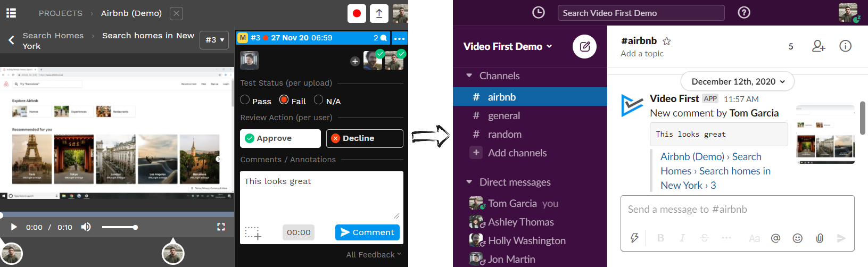Screen dimensions: 868x267
Task: Open the All Feedback filter dropdown
Action: coord(374,255)
